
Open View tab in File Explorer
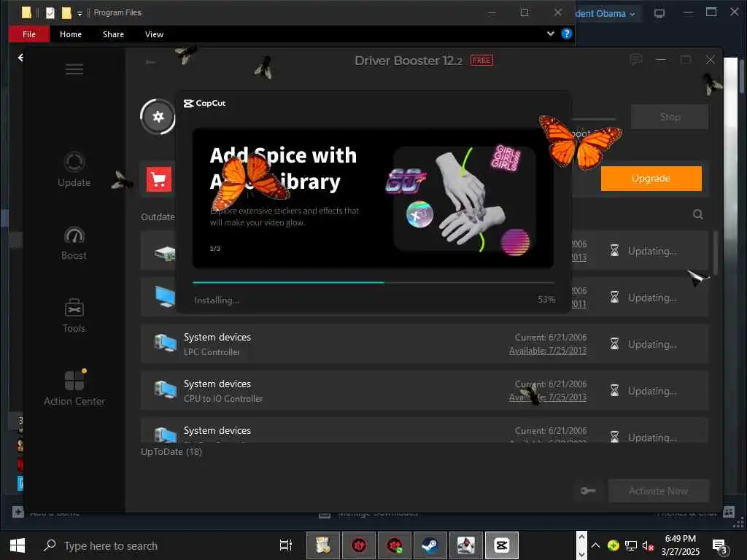coord(155,34)
